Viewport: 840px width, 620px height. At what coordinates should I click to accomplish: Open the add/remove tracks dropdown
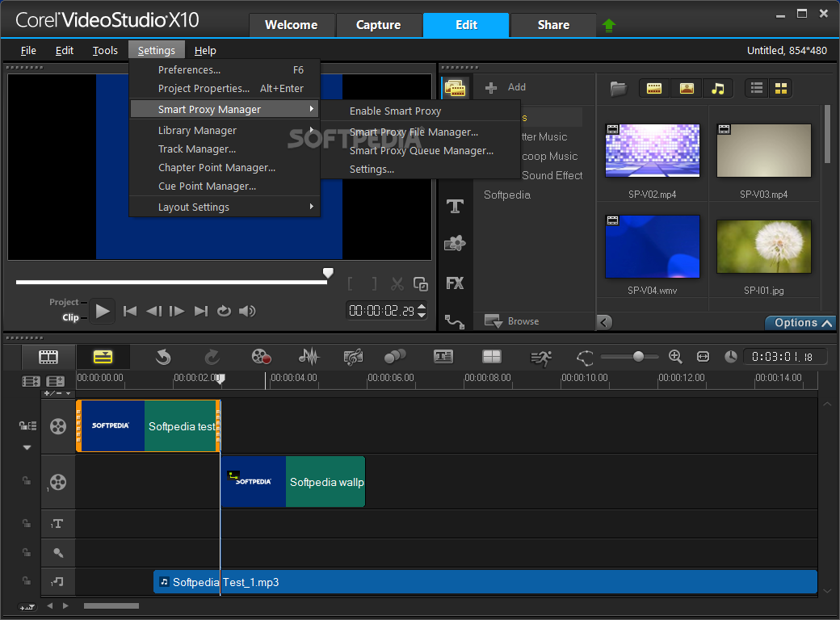click(57, 393)
